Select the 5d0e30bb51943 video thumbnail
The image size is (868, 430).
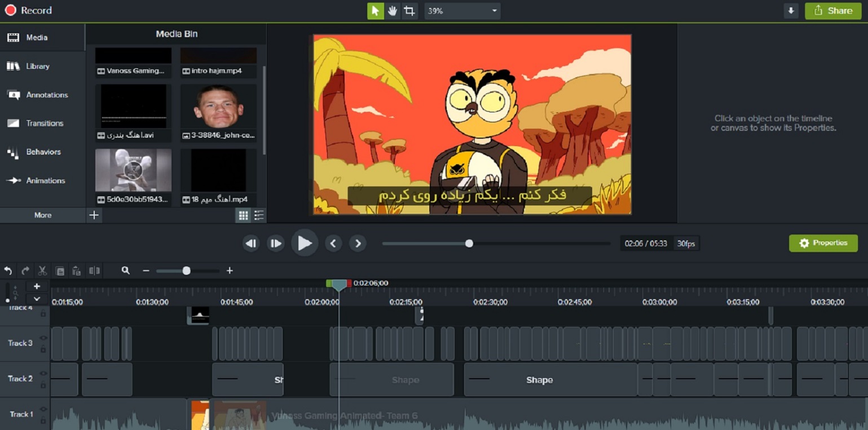[133, 170]
